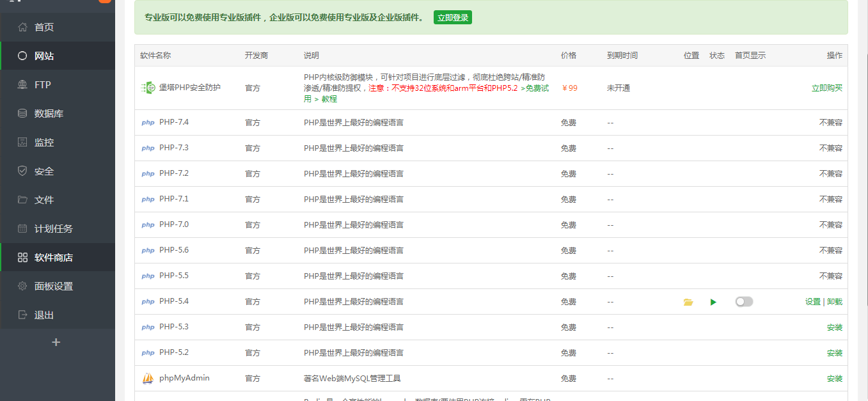Screen dimensions: 868x401
Task: Click the PHP-7.2 php logo icon
Action: (x=148, y=174)
